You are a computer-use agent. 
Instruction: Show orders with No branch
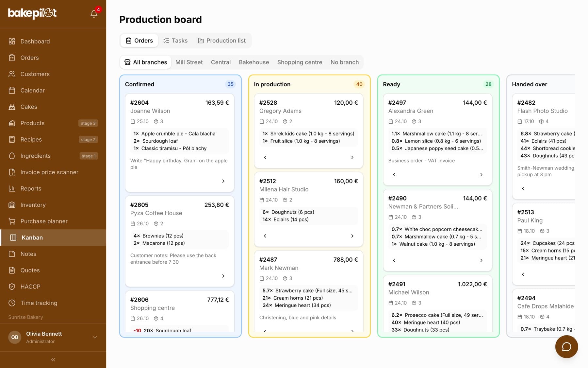click(345, 62)
